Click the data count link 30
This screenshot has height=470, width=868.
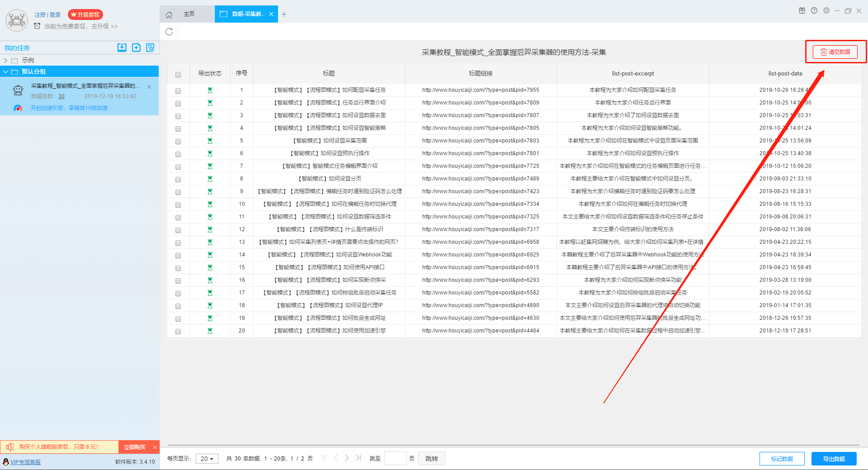pos(61,96)
